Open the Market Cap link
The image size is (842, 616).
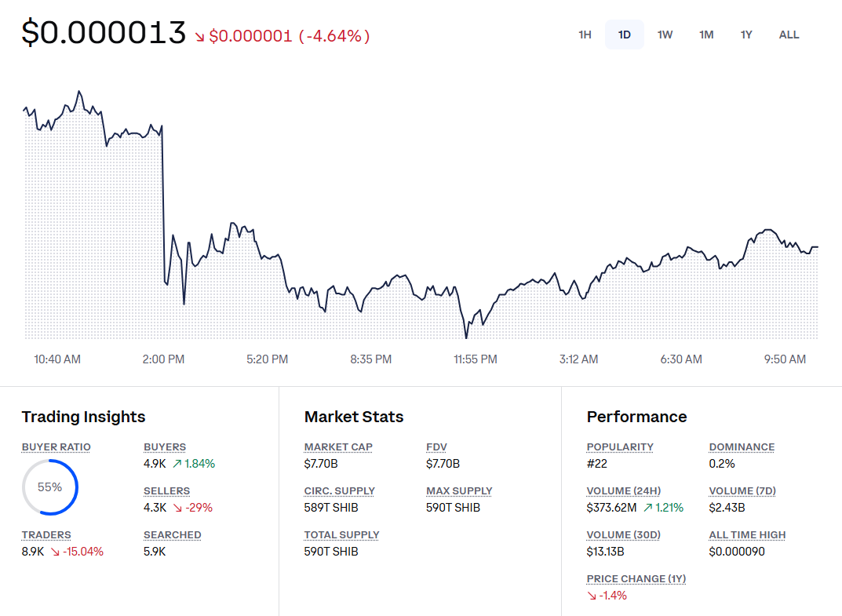[337, 447]
